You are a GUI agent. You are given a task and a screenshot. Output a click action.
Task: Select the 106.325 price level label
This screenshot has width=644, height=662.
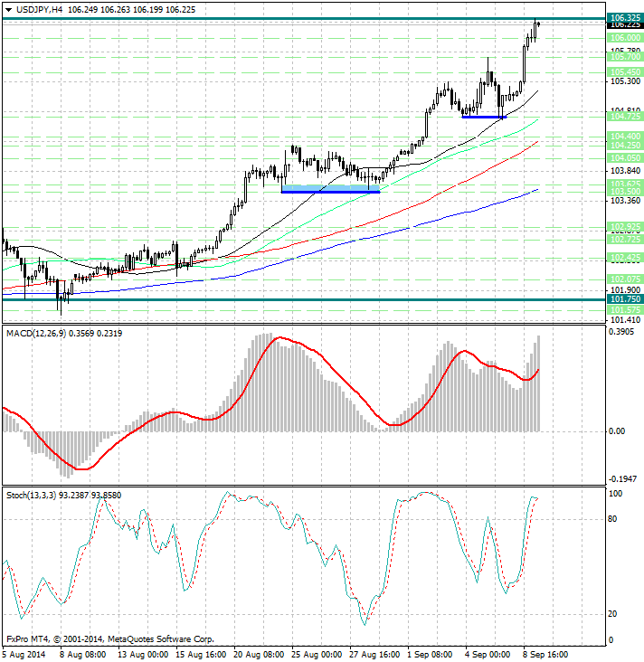(x=625, y=17)
